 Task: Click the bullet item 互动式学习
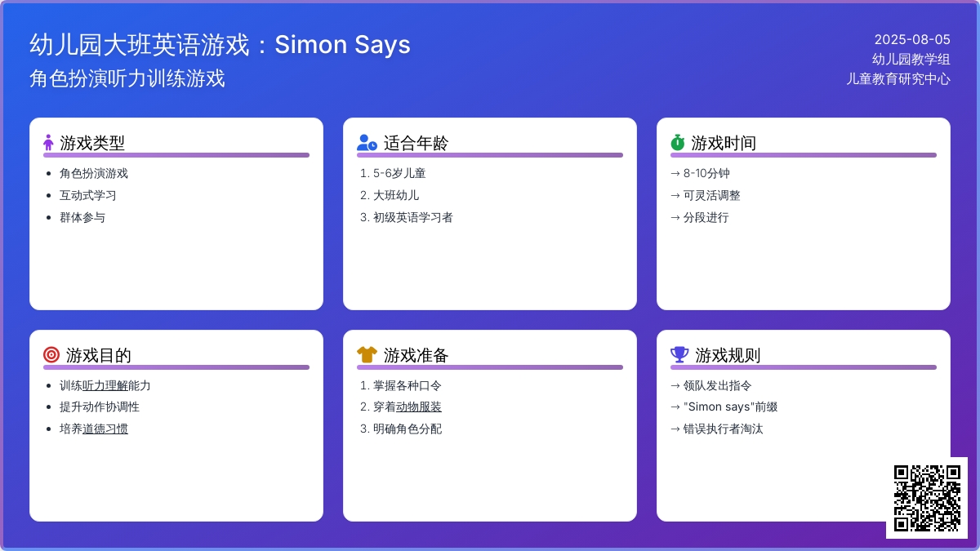click(88, 195)
